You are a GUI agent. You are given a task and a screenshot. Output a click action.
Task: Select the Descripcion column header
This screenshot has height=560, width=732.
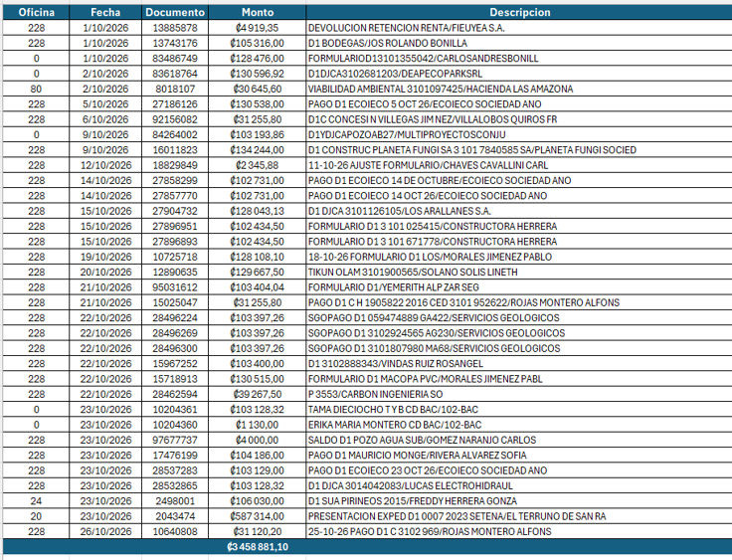pyautogui.click(x=519, y=12)
